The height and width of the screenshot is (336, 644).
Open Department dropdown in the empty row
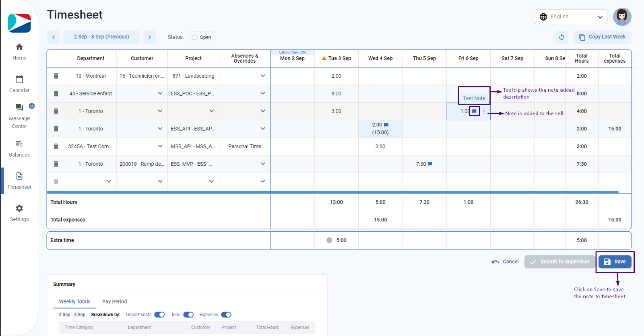click(x=109, y=181)
